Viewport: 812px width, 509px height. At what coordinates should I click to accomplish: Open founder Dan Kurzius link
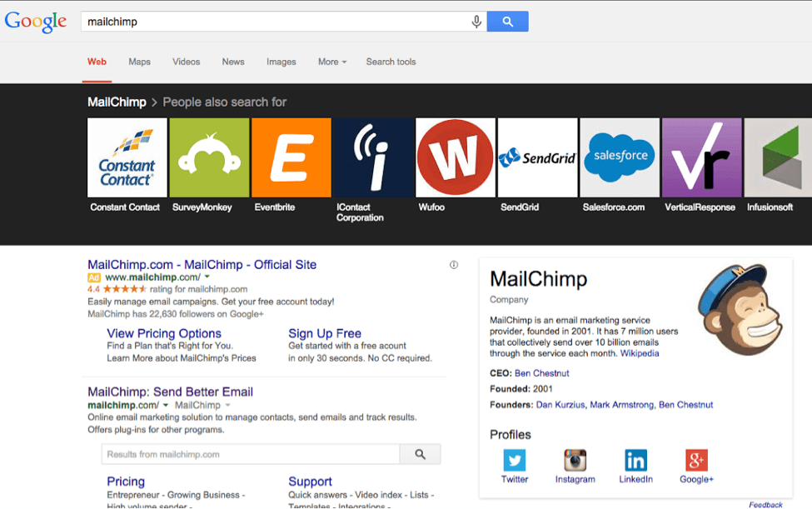560,404
